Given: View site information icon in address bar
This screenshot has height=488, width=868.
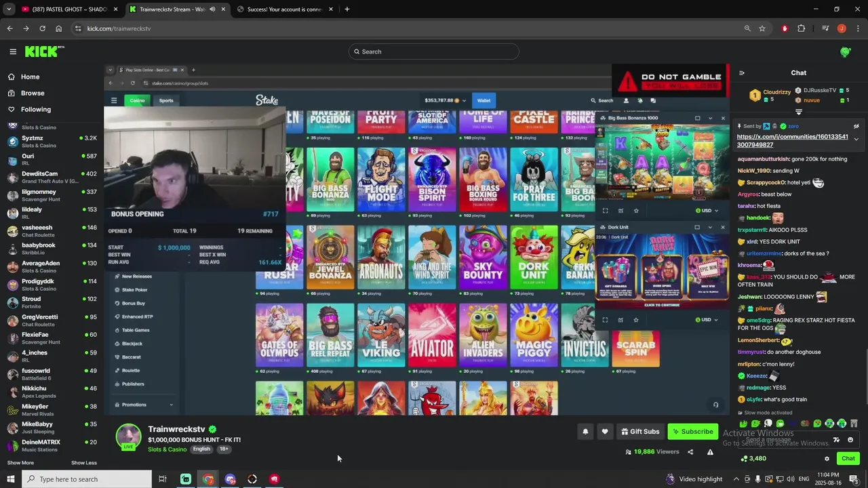Looking at the screenshot, I should pos(78,28).
